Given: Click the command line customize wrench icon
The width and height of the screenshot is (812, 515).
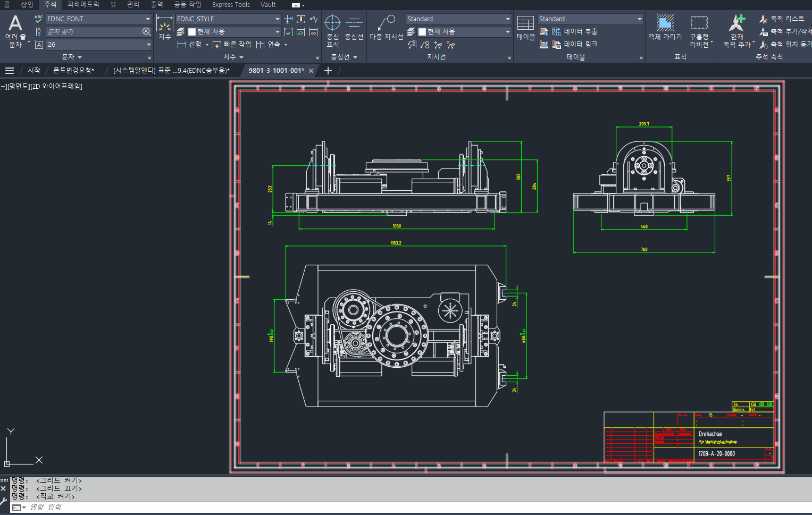Looking at the screenshot, I should click(x=4, y=501).
